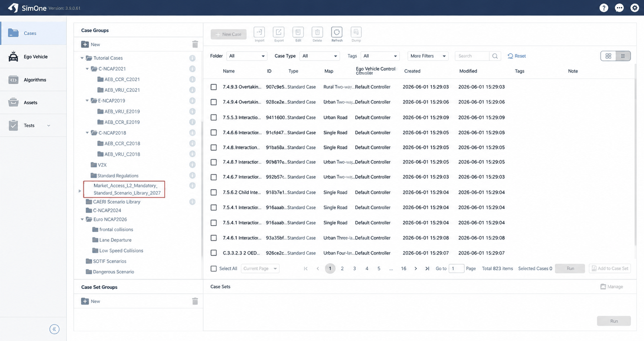Image resolution: width=644 pixels, height=341 pixels.
Task: Click info icon beside Standard Regulations
Action: (192, 175)
